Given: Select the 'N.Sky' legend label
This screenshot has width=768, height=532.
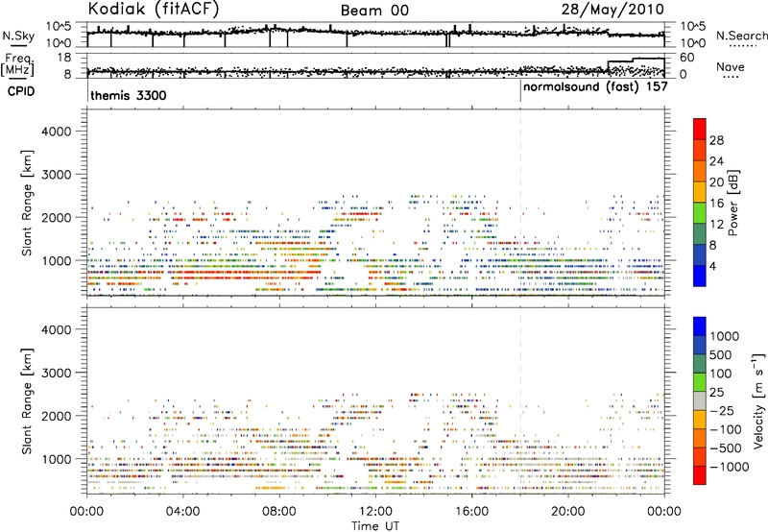Looking at the screenshot, I should click(18, 36).
